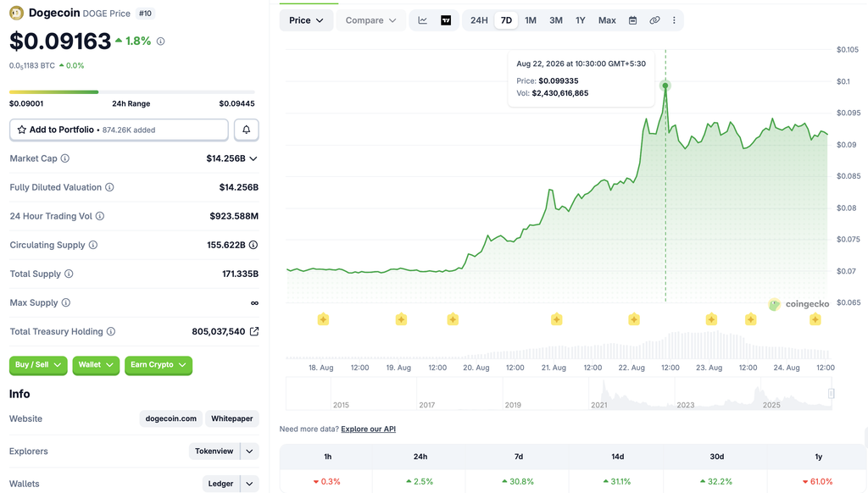Select the 7D time range
Viewport: 868px width, 493px height.
(x=506, y=20)
